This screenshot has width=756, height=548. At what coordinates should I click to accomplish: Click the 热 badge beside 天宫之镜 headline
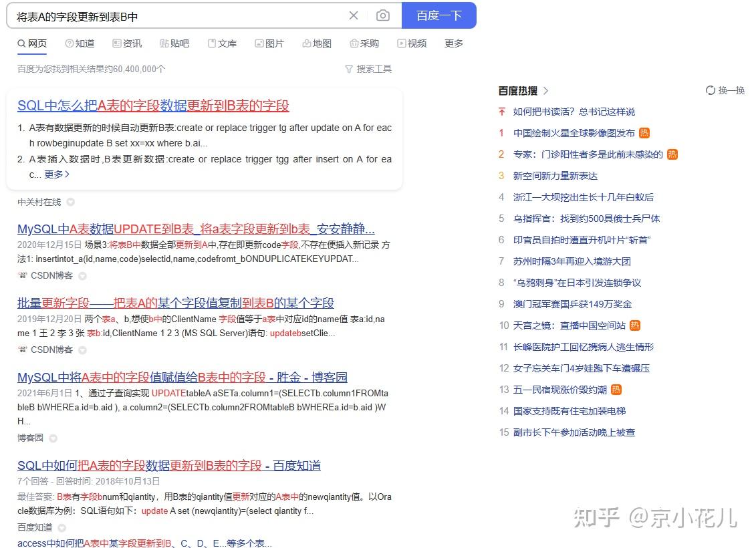pyautogui.click(x=635, y=325)
